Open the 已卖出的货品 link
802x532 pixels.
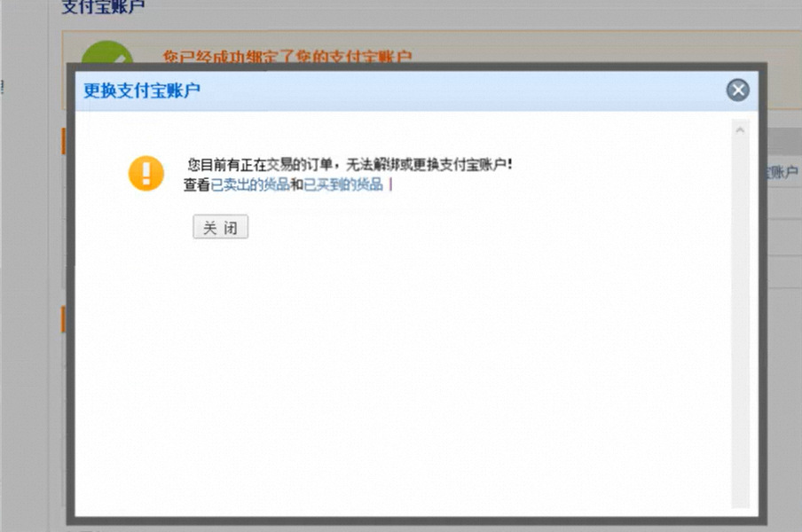(x=250, y=185)
